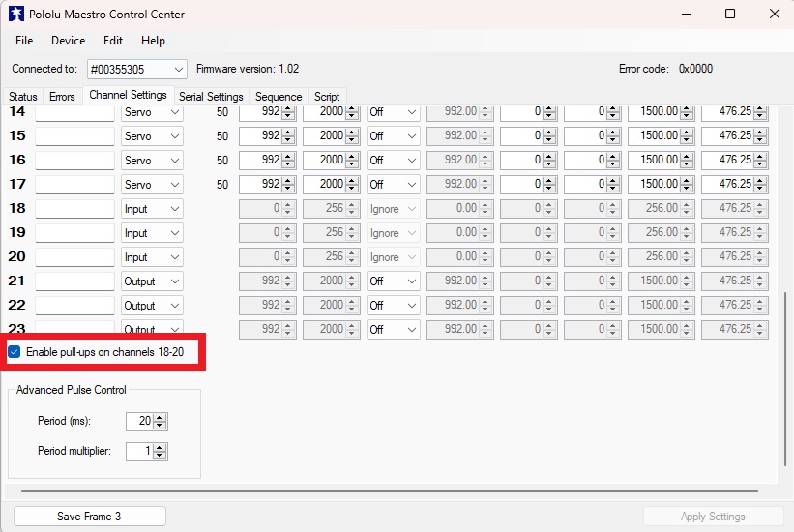
Task: Decrease the Period multiplier using down arrow
Action: point(161,456)
